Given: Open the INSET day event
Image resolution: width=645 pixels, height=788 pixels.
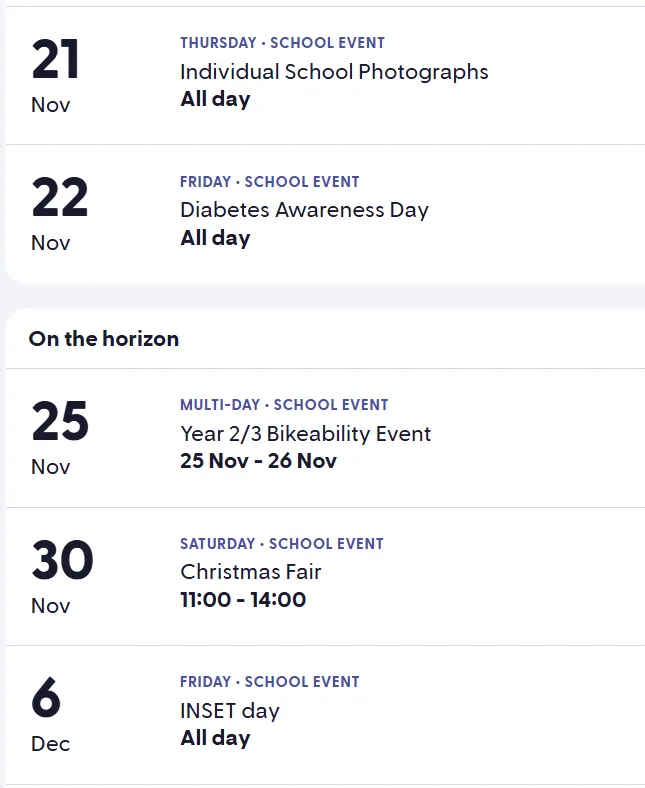Looking at the screenshot, I should pyautogui.click(x=229, y=711).
